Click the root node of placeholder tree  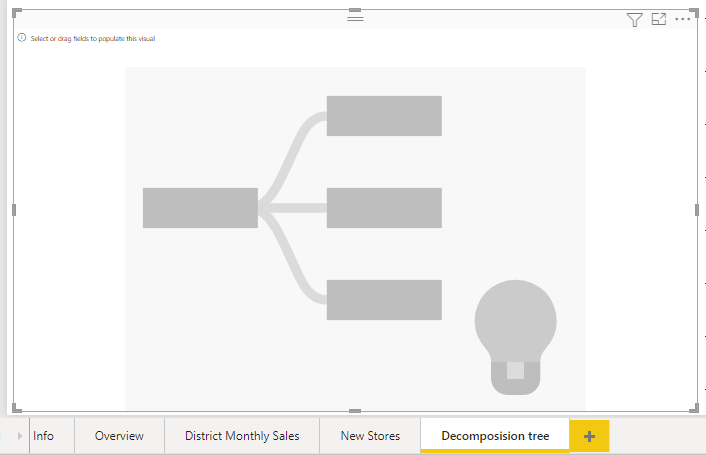[200, 208]
